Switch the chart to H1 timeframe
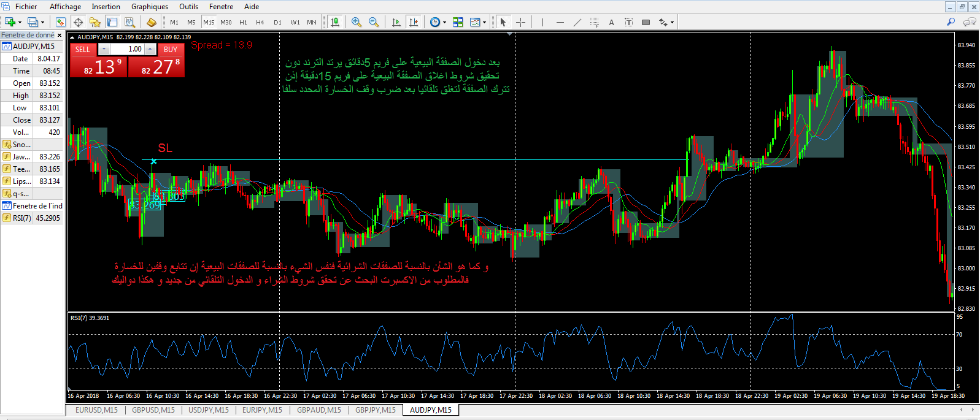The image size is (980, 420). click(x=243, y=22)
